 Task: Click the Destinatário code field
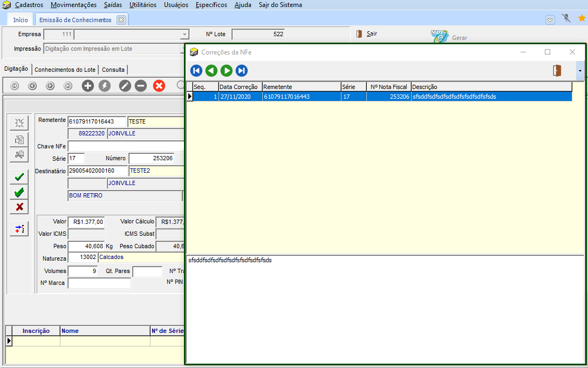click(x=98, y=171)
